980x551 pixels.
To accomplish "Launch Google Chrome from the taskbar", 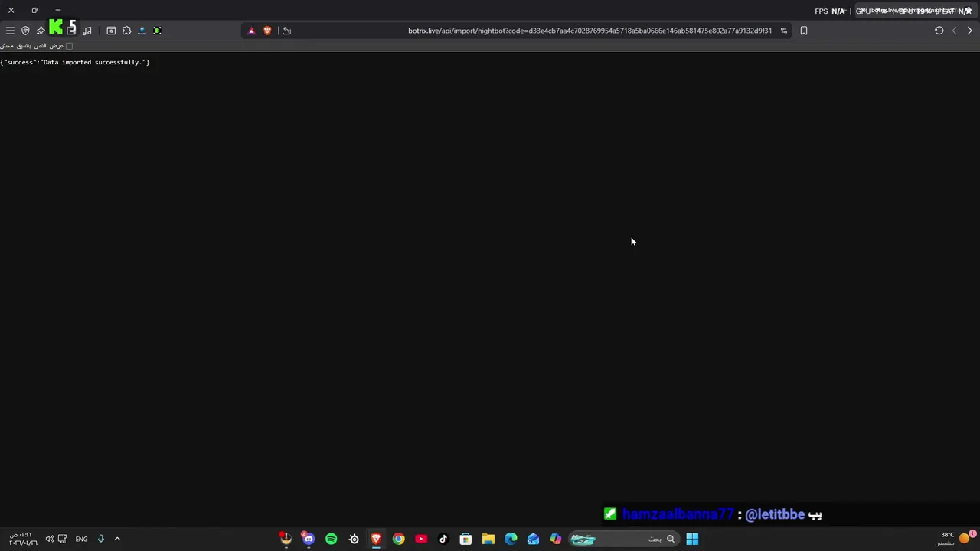I will click(x=398, y=539).
